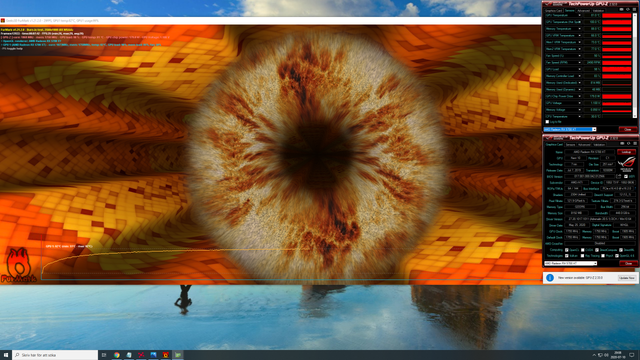The width and height of the screenshot is (640, 360).
Task: Click the GPU-Z icon on the taskbar
Action: 178,355
